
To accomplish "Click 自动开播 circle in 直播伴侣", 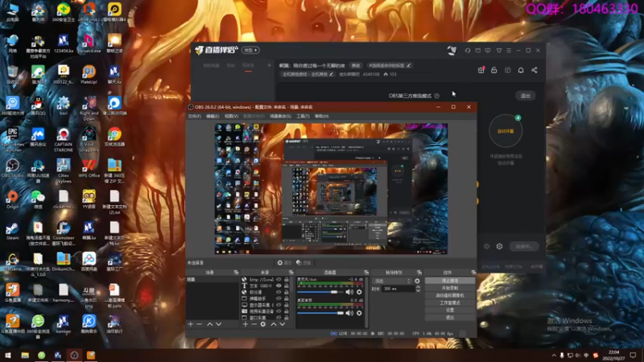I will coord(506,131).
